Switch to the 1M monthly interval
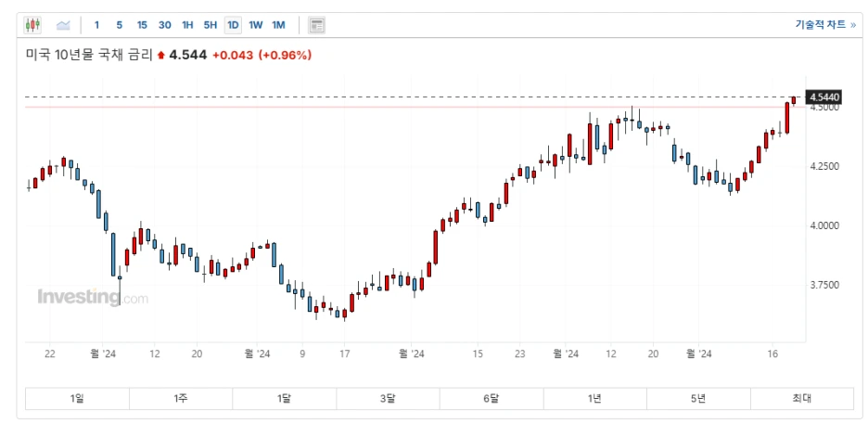Image resolution: width=868 pixels, height=424 pixels. click(278, 25)
